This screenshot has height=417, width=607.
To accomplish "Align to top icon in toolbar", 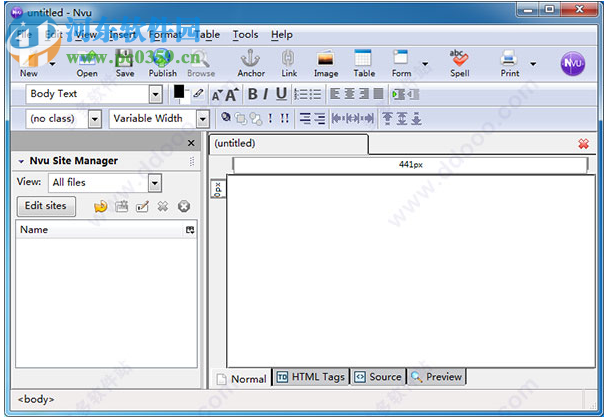I will (387, 118).
